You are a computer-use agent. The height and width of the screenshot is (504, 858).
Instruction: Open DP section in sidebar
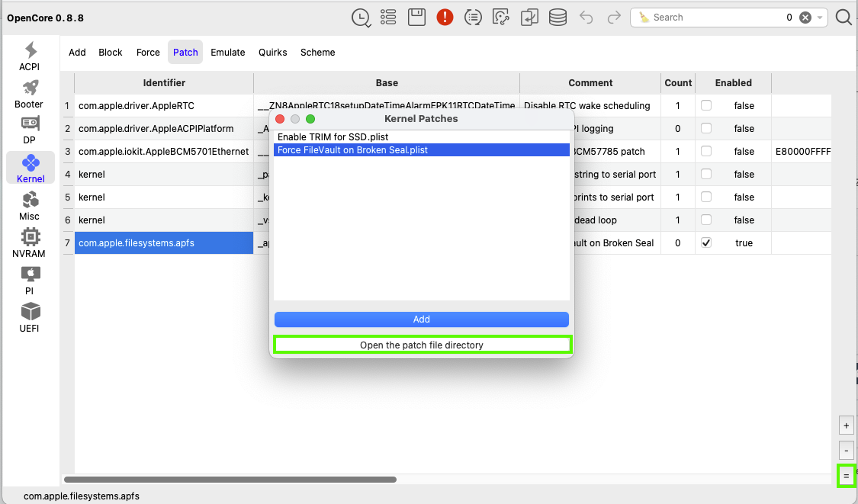tap(30, 130)
